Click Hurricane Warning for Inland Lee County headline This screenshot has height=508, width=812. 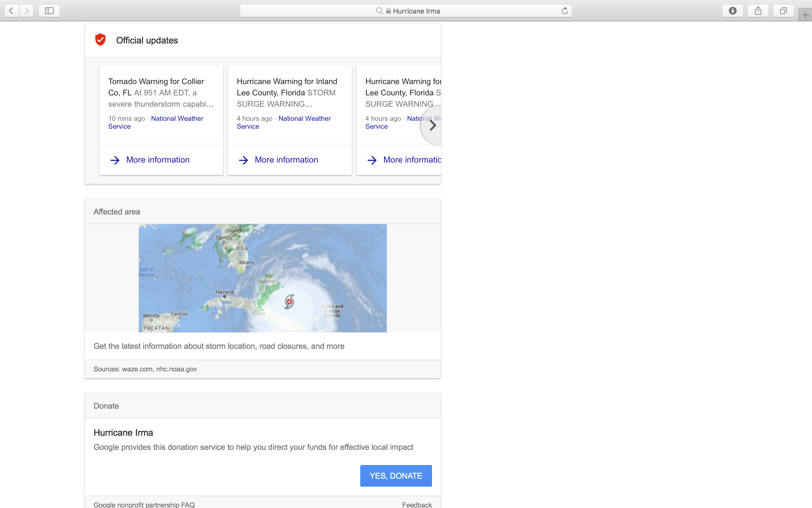pos(287,87)
